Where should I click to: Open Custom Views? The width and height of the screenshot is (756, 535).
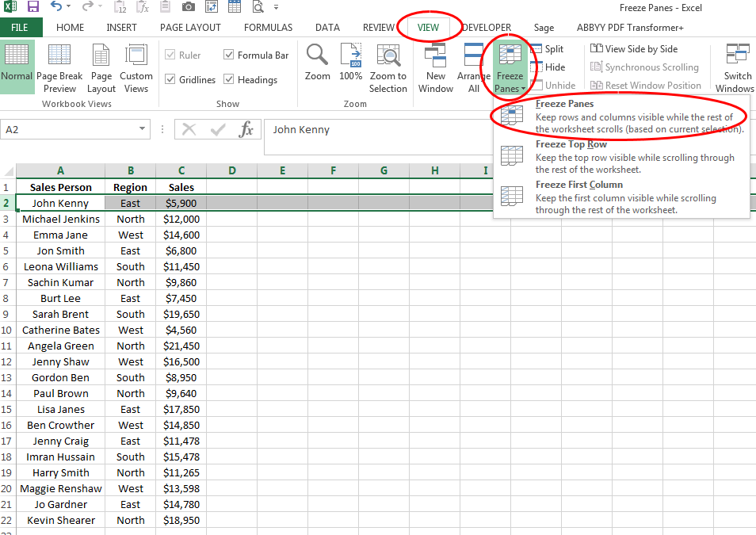pos(136,68)
